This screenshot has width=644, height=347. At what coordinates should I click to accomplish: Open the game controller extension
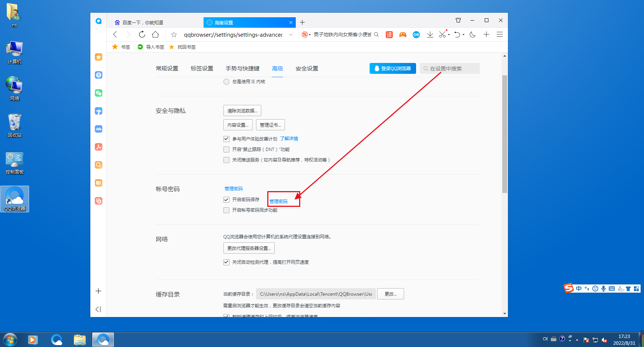[x=403, y=34]
